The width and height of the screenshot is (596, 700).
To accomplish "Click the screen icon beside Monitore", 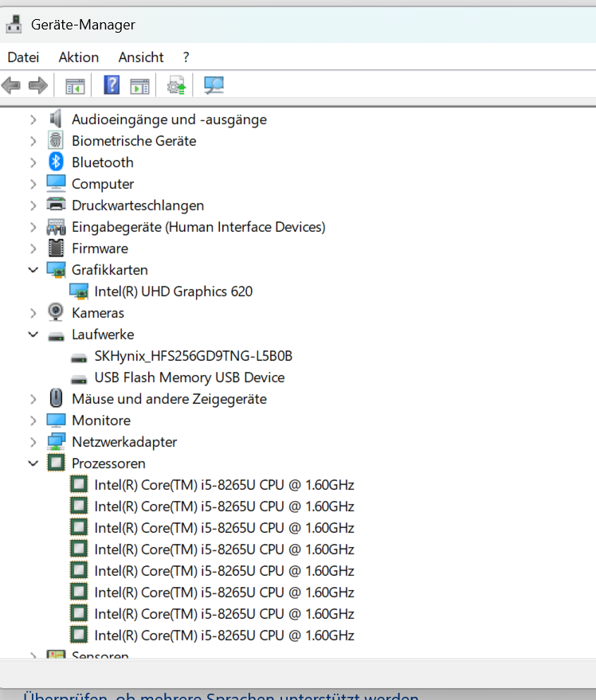I will coord(56,420).
